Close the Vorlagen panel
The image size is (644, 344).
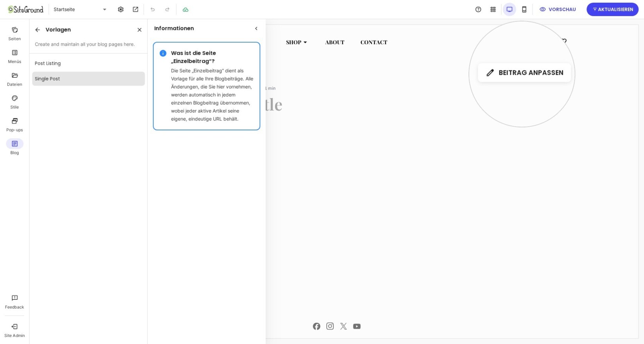click(139, 30)
